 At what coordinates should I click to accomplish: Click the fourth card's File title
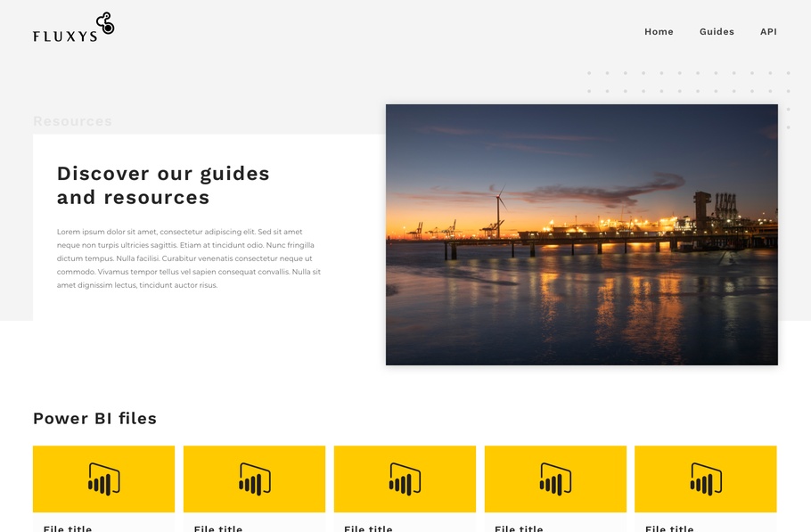click(519, 528)
